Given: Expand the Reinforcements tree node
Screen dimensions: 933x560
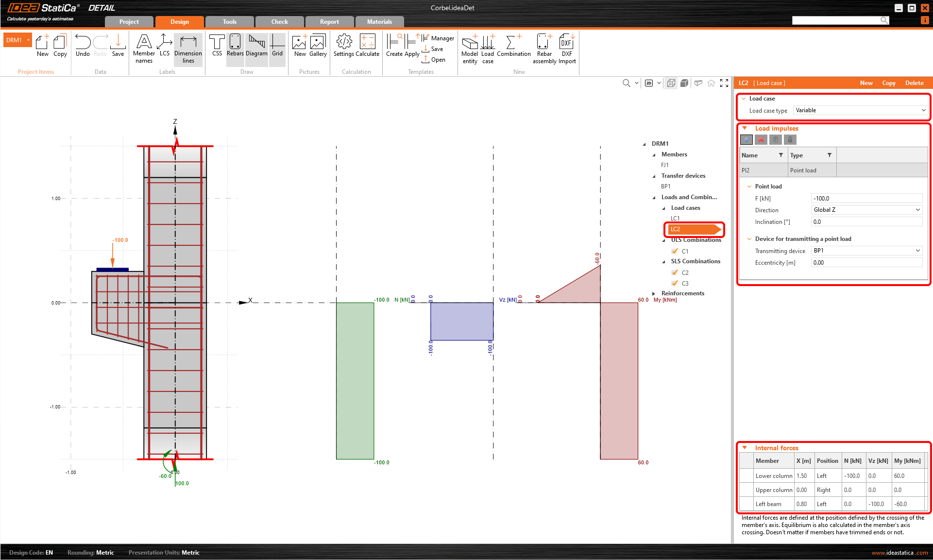Looking at the screenshot, I should pos(654,293).
